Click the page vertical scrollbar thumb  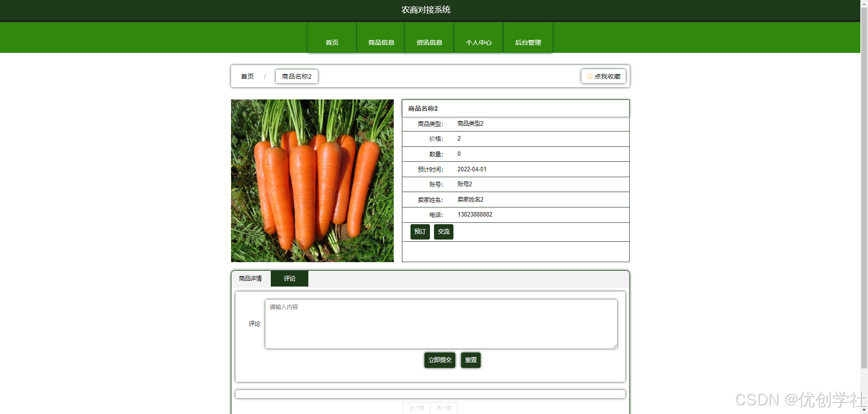point(864,188)
